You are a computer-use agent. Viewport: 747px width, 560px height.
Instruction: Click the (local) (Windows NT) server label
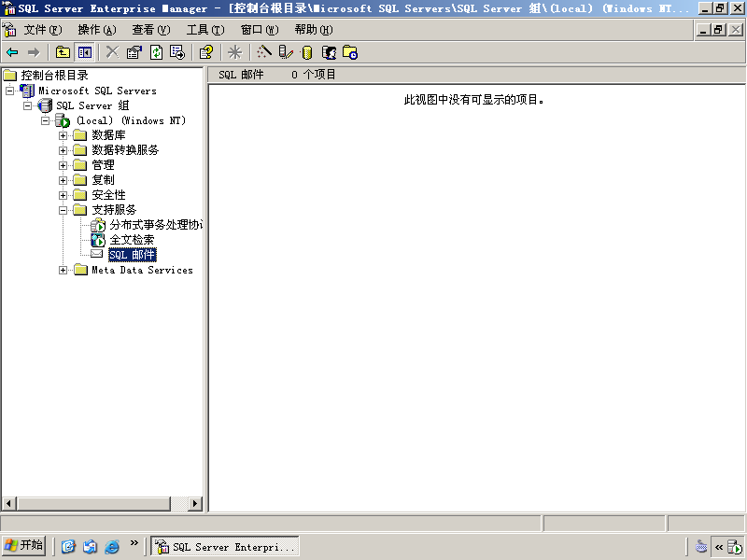coord(131,120)
